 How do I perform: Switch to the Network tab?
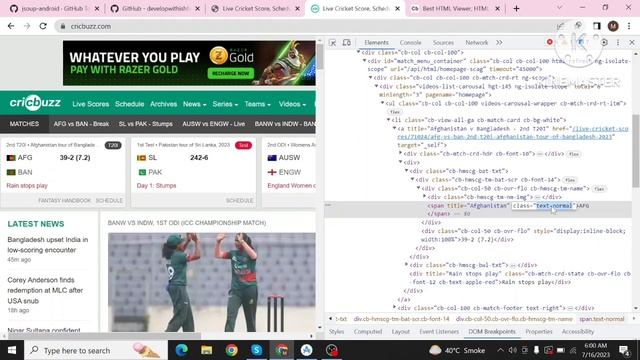(x=476, y=42)
